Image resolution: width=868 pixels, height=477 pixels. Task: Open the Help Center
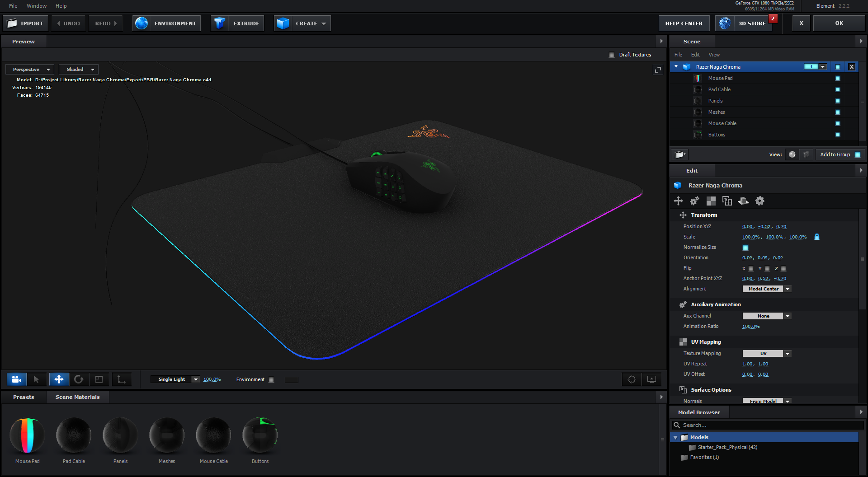pyautogui.click(x=684, y=23)
